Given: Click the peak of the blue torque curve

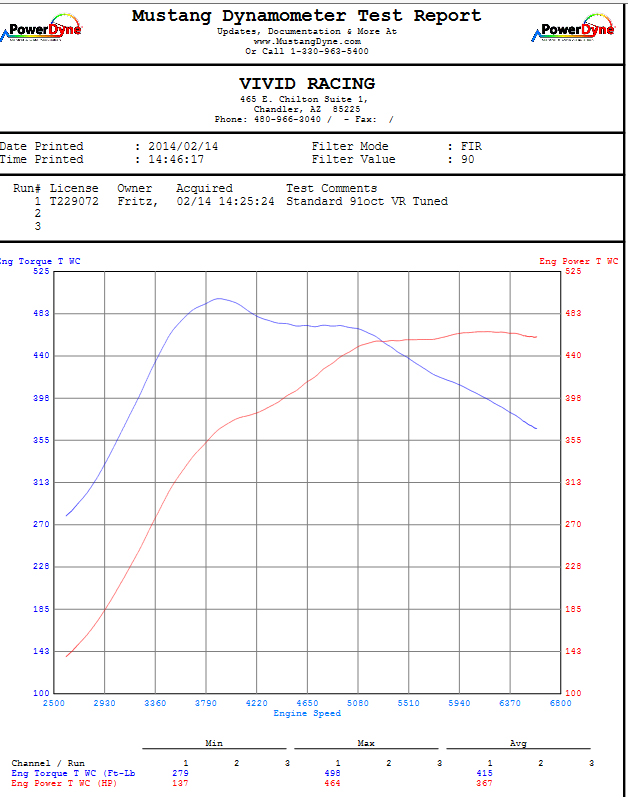Looking at the screenshot, I should pyautogui.click(x=219, y=298).
